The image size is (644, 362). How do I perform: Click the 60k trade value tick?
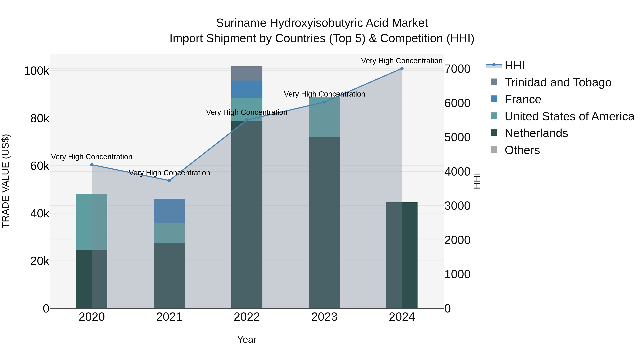40,166
